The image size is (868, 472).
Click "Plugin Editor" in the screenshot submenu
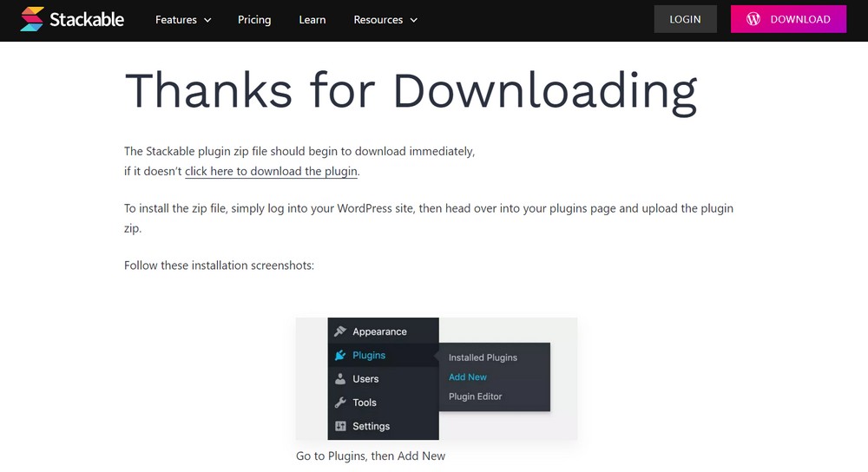(x=475, y=397)
